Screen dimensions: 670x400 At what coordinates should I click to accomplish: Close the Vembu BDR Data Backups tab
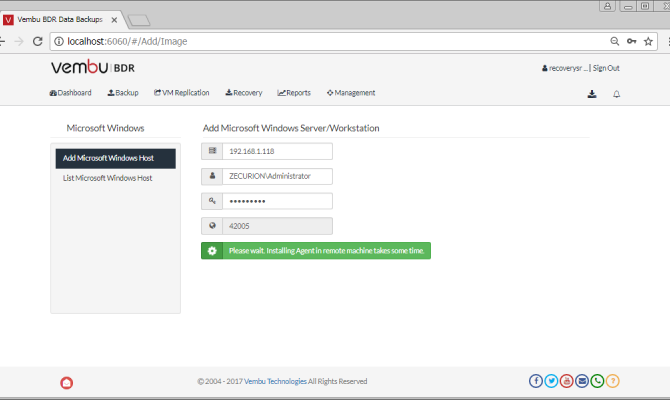pos(114,20)
